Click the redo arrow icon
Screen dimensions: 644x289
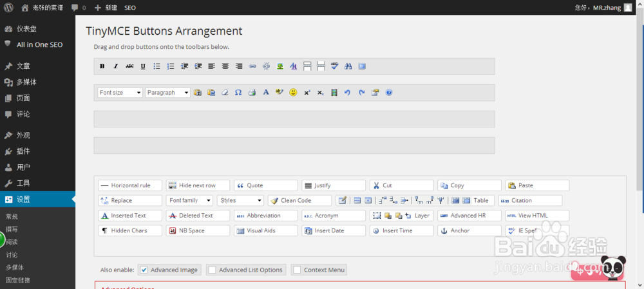(x=361, y=93)
